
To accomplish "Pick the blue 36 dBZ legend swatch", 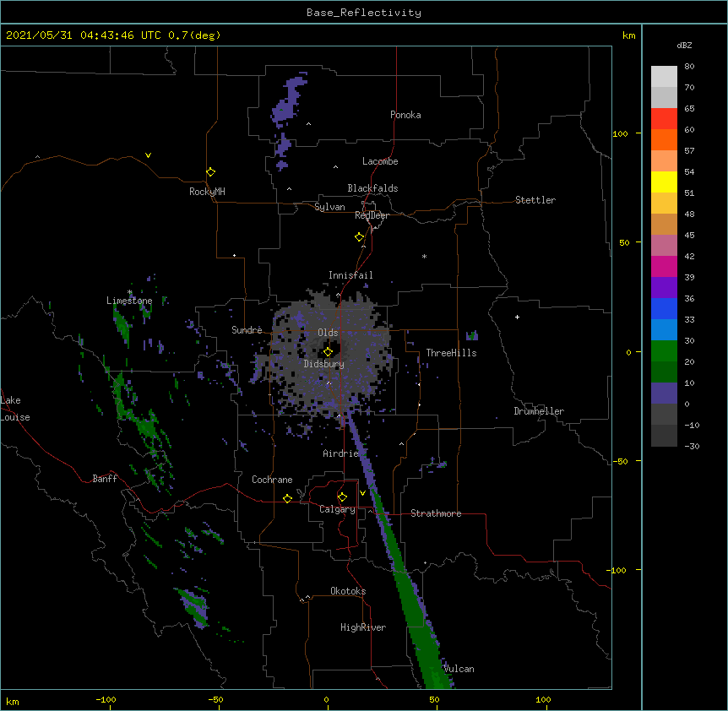I will (664, 308).
